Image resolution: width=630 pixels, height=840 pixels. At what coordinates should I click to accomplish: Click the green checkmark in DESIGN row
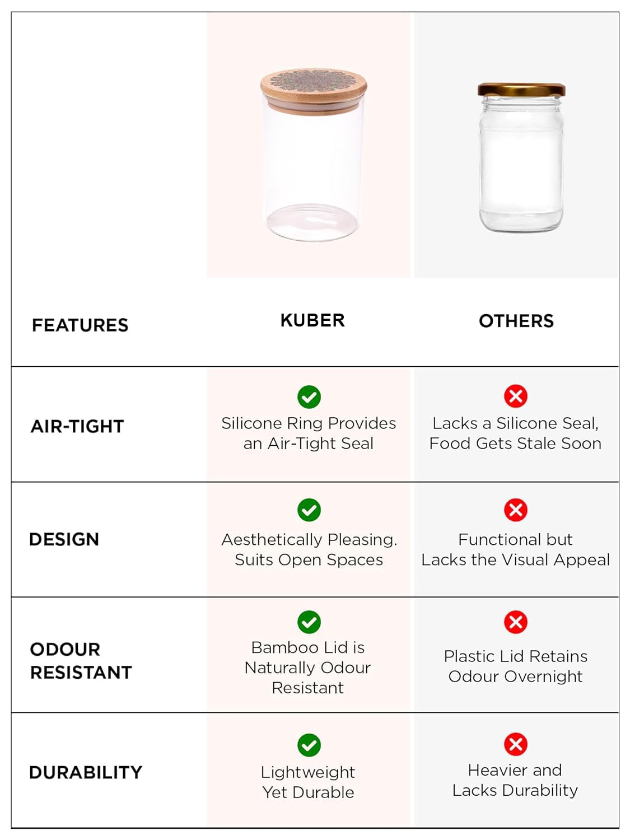tap(309, 510)
